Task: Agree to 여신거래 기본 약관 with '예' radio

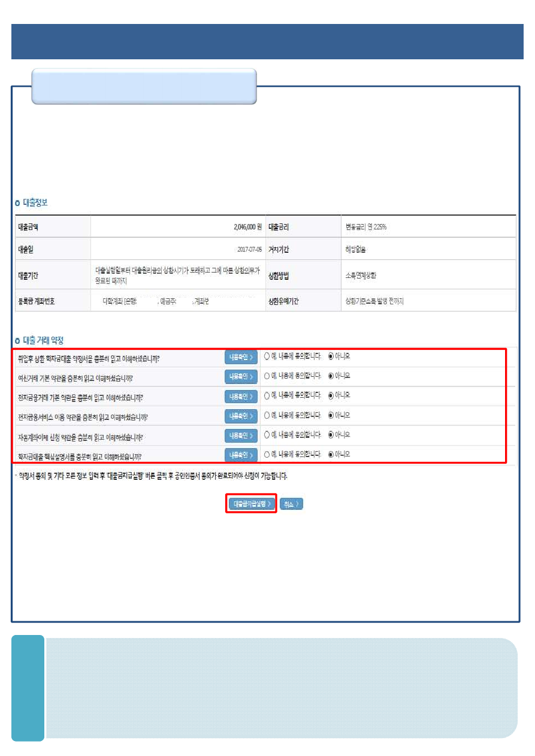Action: point(267,376)
